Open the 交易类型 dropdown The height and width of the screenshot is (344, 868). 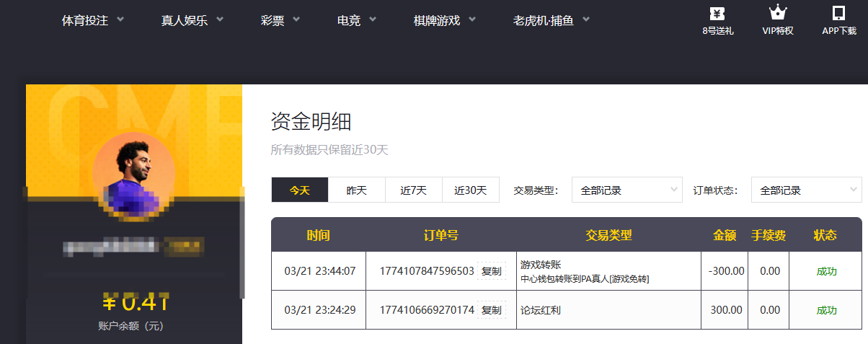point(626,190)
